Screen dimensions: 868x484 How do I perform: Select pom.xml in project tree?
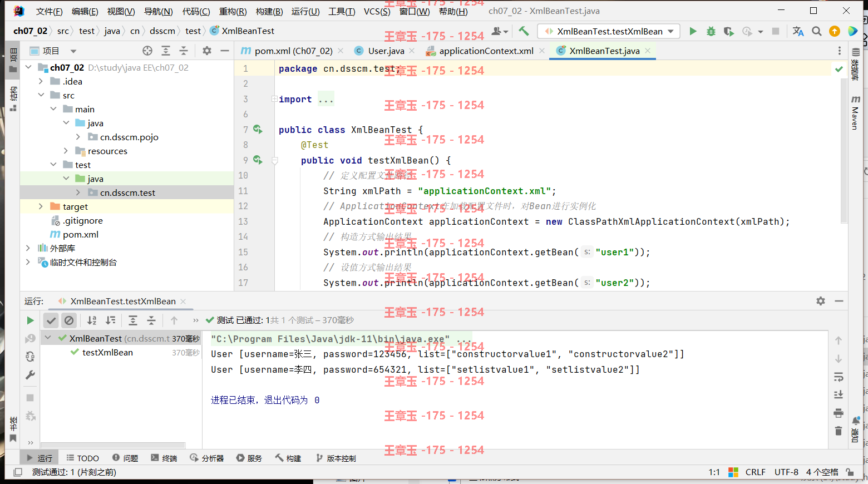tap(80, 234)
